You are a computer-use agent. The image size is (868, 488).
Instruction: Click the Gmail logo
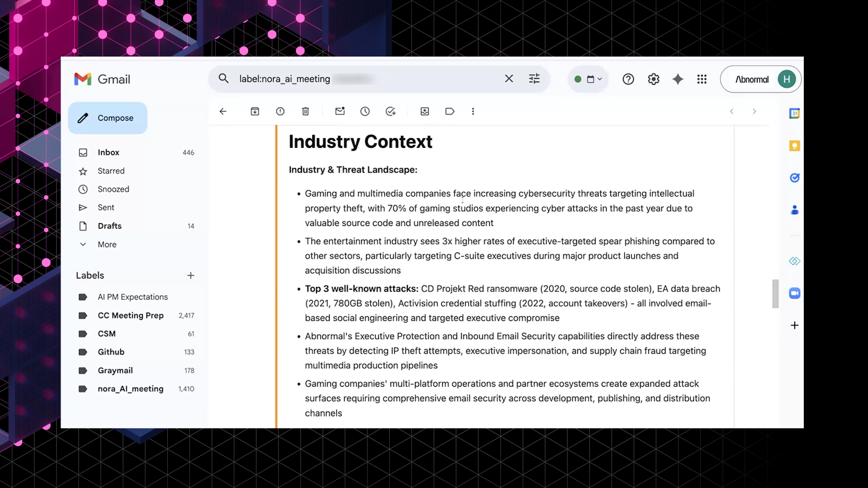[x=102, y=79]
